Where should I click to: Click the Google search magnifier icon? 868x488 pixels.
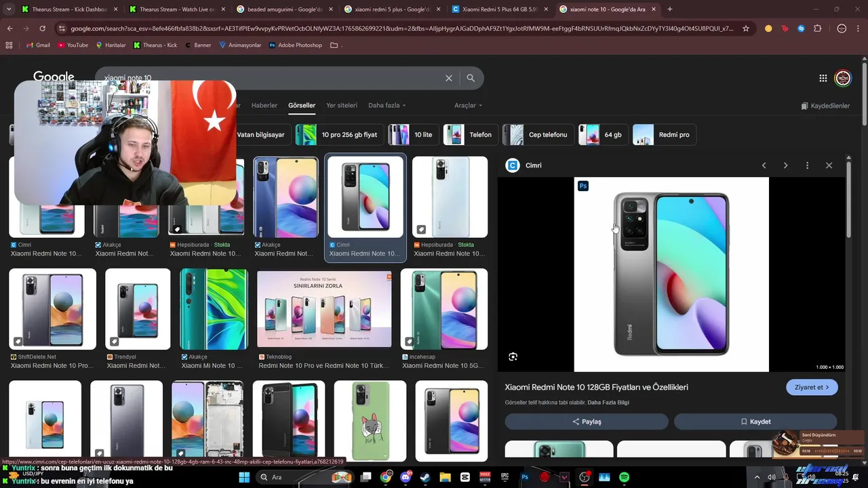tap(471, 78)
